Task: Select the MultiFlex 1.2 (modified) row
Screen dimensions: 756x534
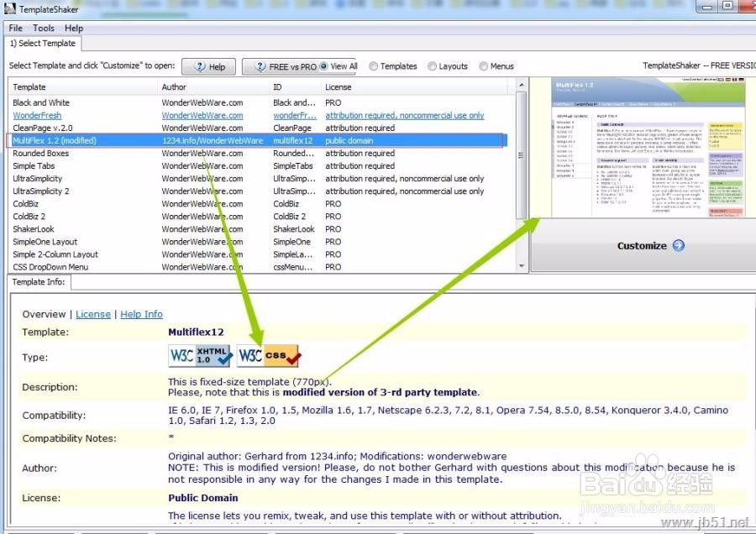Action: point(258,140)
